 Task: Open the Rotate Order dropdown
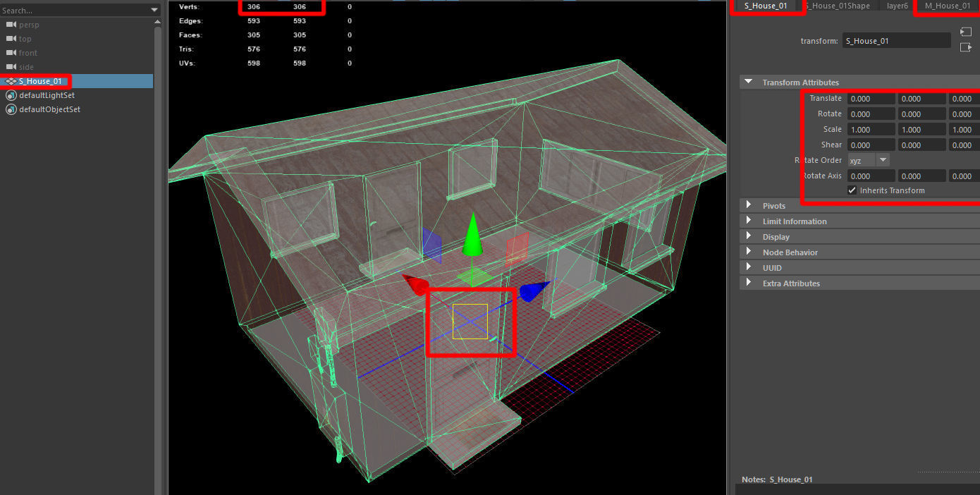click(869, 161)
